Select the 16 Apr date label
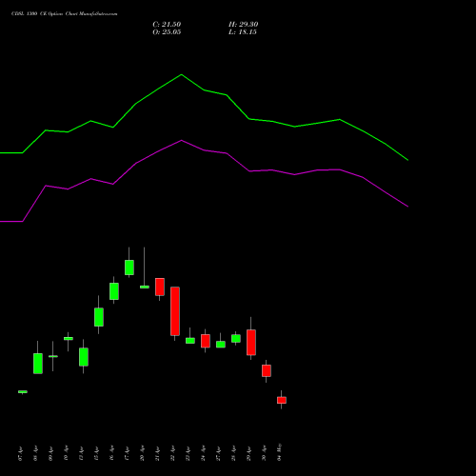The width and height of the screenshot is (476, 476). [112, 454]
